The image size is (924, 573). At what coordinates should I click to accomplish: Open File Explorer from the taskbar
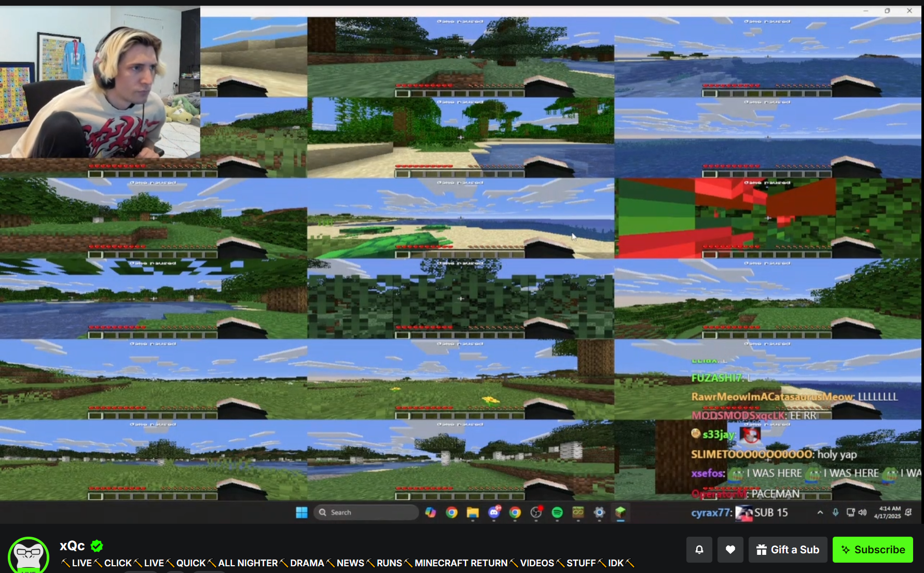473,512
